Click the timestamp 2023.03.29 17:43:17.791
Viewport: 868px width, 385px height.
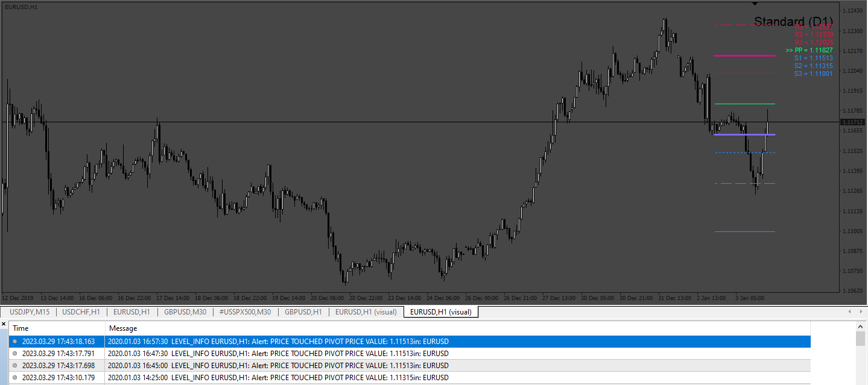pyautogui.click(x=59, y=354)
